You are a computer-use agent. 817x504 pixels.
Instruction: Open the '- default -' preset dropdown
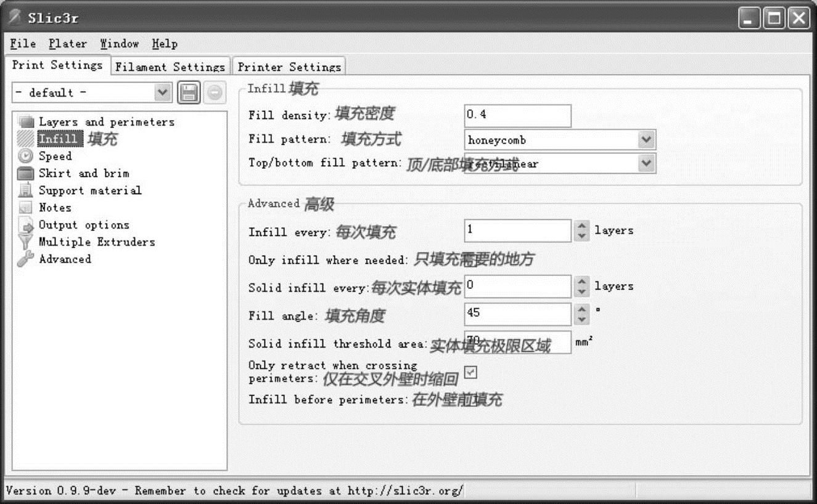(x=91, y=92)
